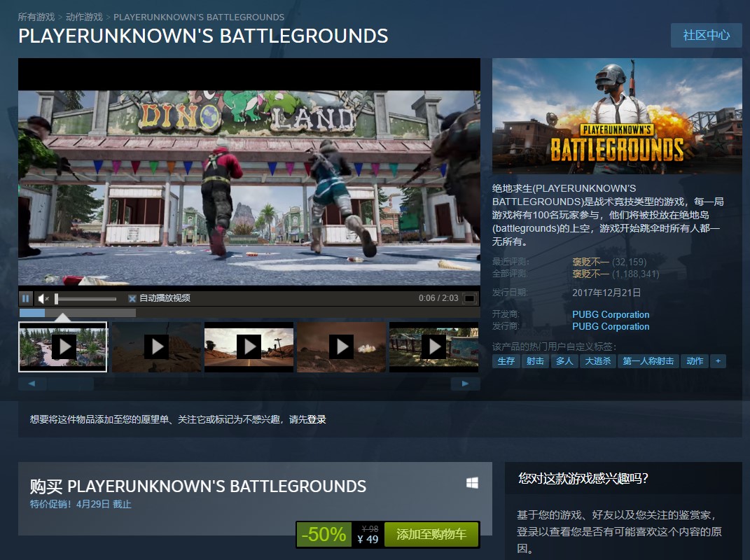Select the 大逃杀 tag

click(597, 361)
